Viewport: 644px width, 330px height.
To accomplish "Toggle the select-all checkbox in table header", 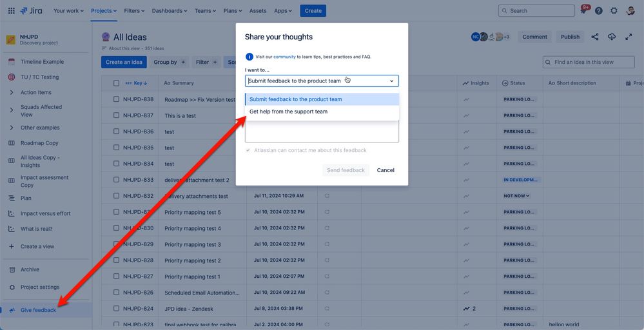I will click(x=116, y=83).
